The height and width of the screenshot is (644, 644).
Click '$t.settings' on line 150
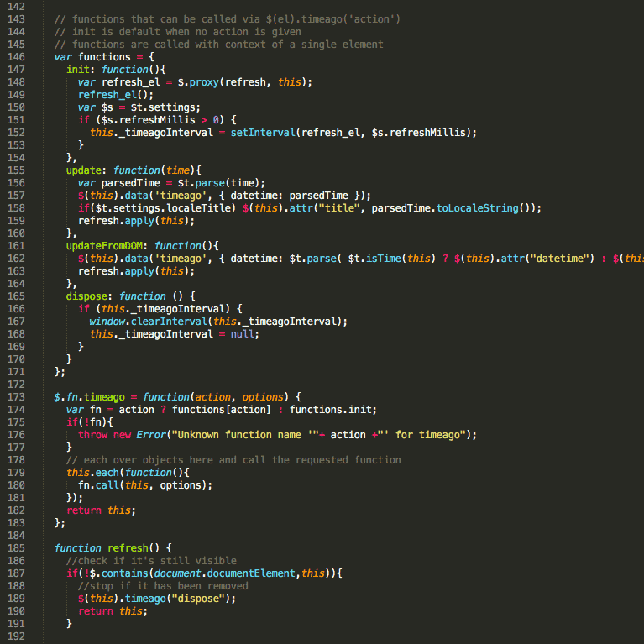164,107
